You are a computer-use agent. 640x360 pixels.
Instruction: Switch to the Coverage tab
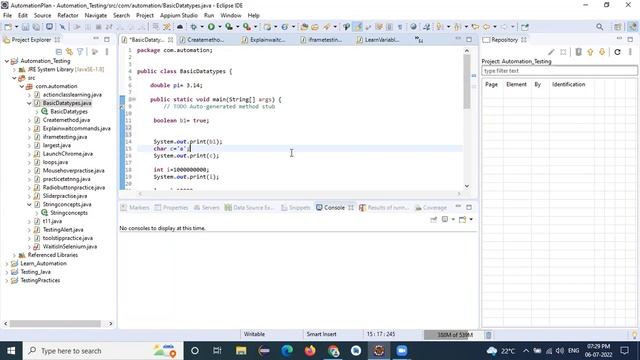click(431, 208)
